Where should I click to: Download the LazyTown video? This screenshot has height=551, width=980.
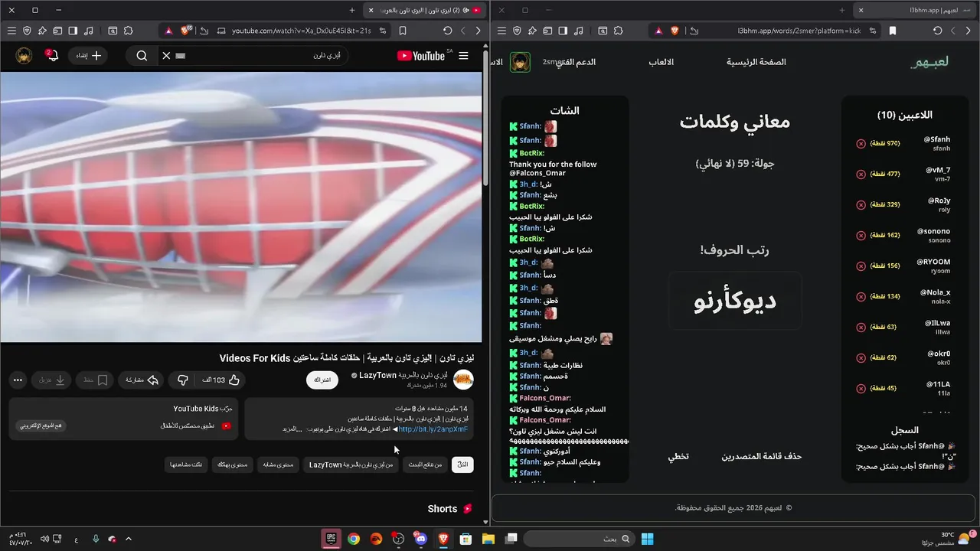(53, 380)
